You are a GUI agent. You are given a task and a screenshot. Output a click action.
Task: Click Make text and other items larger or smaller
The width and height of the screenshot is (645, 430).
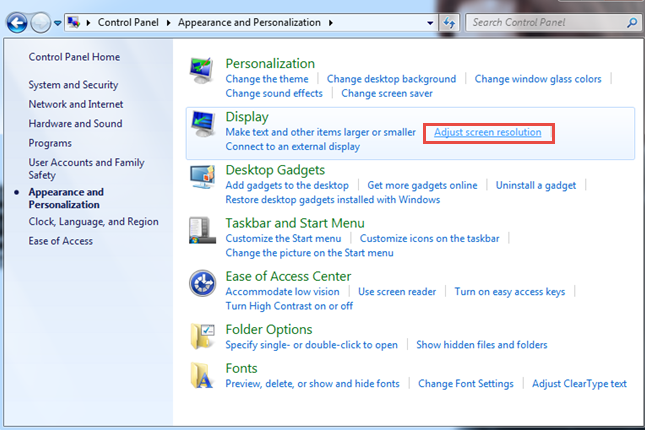point(320,132)
